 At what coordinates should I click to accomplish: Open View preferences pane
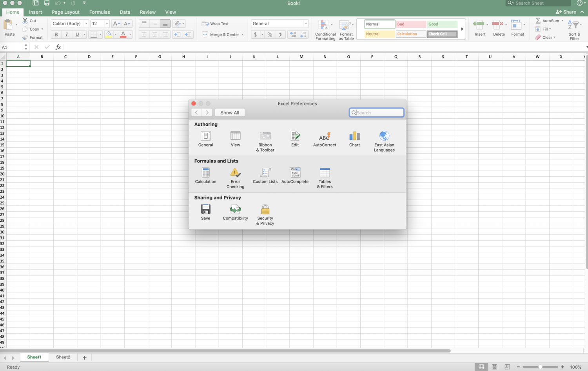pyautogui.click(x=235, y=139)
